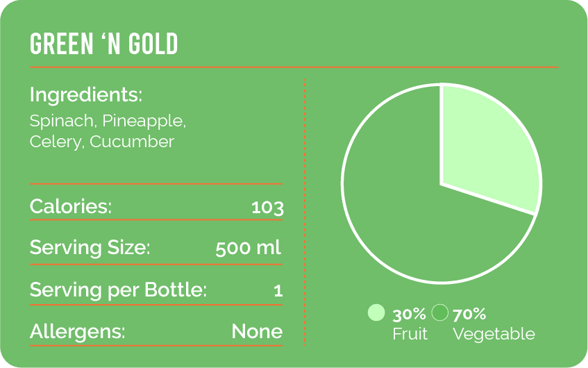Click the Ingredients heading
This screenshot has width=588, height=368.
click(x=85, y=95)
